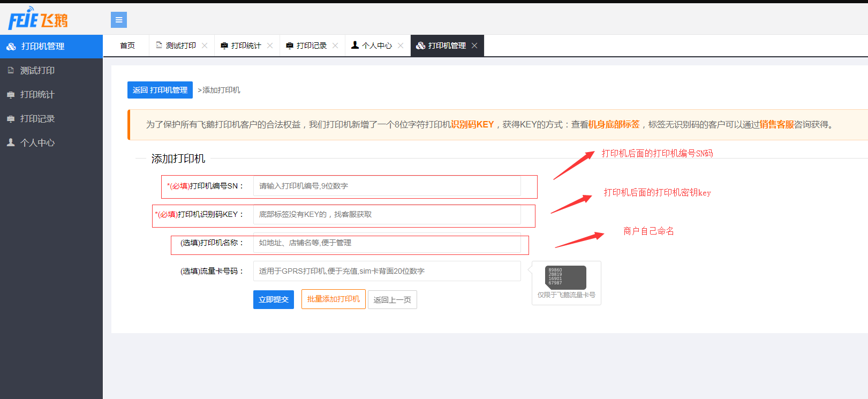Image resolution: width=868 pixels, height=399 pixels.
Task: Switch to the 打印记录 tab
Action: click(311, 46)
